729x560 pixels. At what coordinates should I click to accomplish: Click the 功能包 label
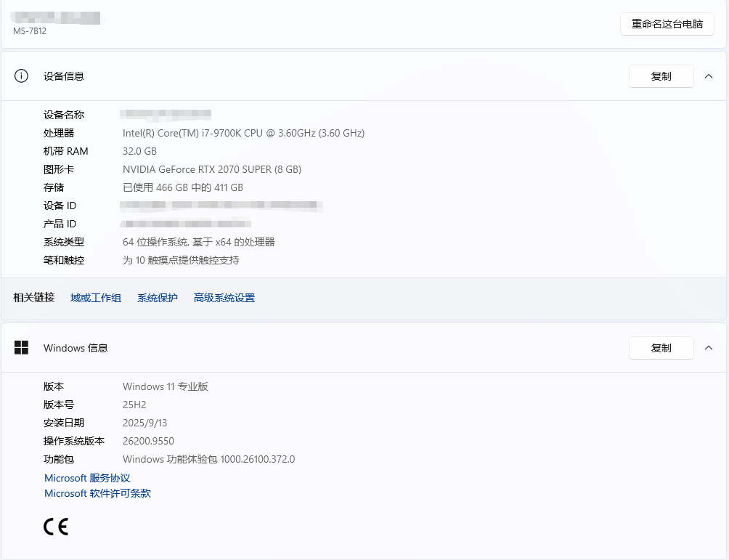coord(59,459)
